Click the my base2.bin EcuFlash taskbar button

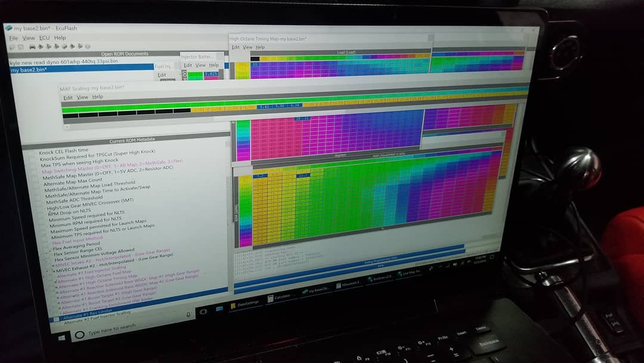[x=315, y=290]
